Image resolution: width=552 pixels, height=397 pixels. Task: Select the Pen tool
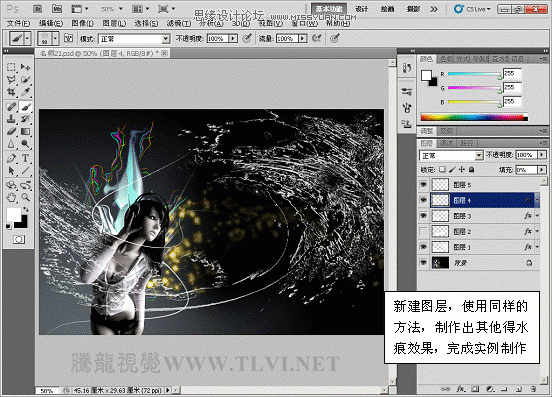point(11,158)
